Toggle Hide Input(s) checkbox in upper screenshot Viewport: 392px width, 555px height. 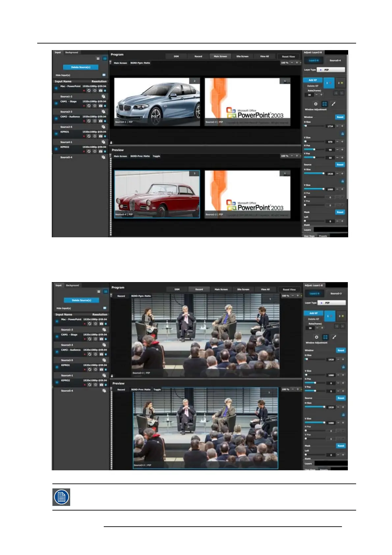click(104, 75)
